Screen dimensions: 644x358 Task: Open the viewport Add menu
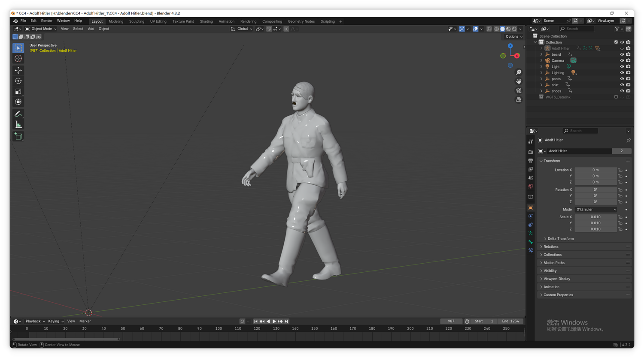click(x=91, y=29)
